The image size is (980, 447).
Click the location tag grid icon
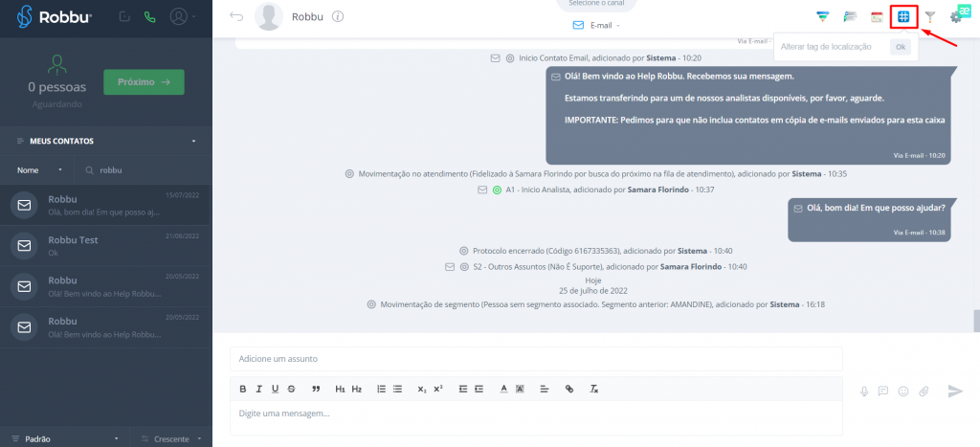click(903, 16)
